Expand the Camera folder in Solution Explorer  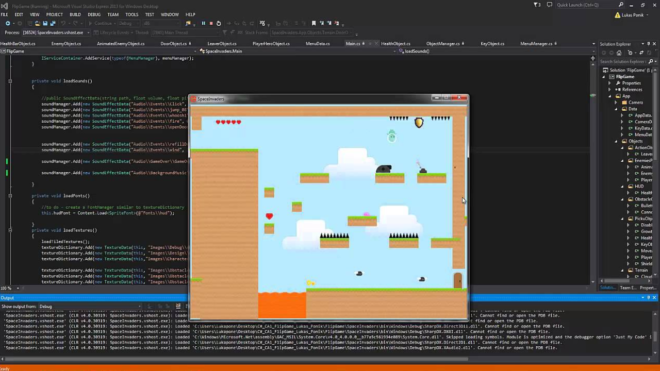[616, 103]
